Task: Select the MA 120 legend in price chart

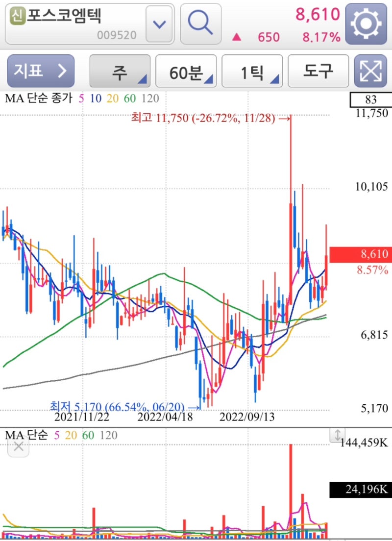Action: click(150, 98)
